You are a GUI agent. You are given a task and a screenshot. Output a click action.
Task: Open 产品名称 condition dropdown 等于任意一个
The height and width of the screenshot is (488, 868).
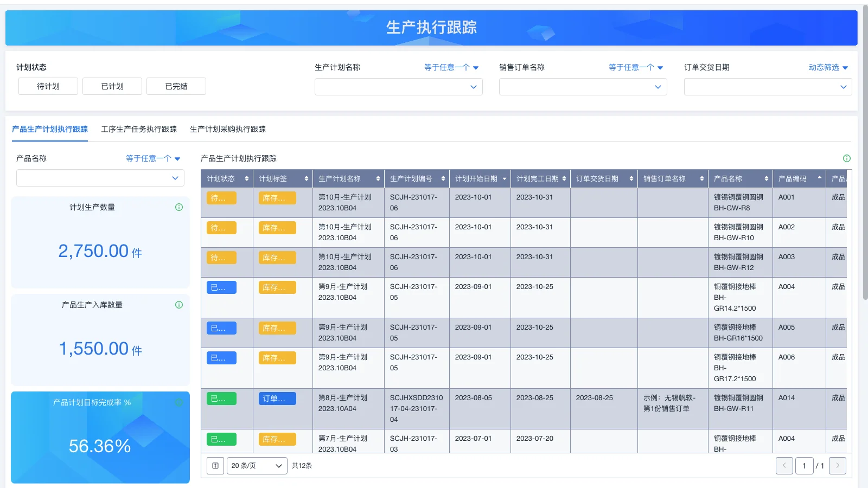pos(153,158)
